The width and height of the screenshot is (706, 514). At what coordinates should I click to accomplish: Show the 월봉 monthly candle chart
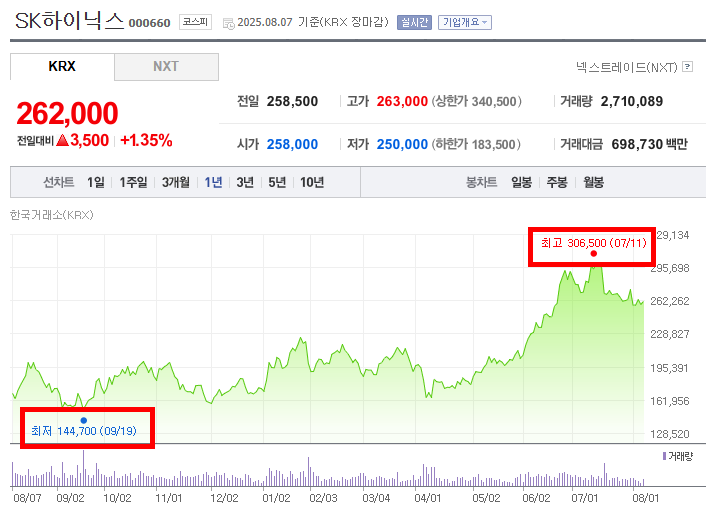[x=593, y=182]
